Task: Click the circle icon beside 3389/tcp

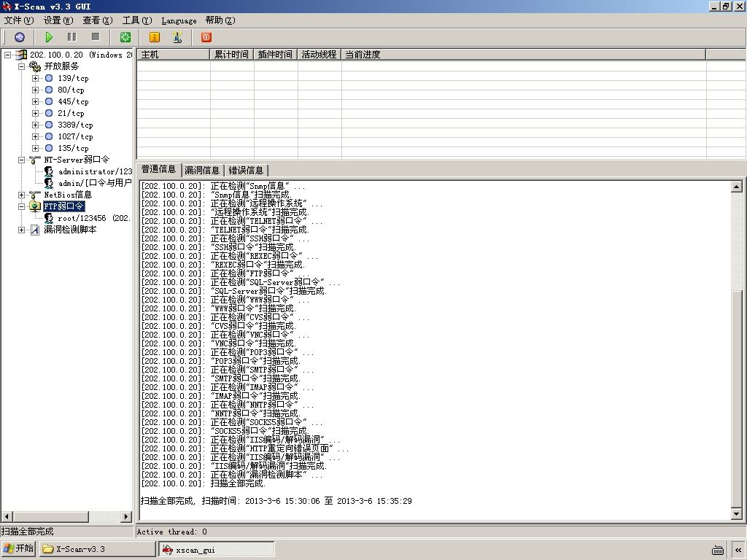Action: click(x=49, y=125)
